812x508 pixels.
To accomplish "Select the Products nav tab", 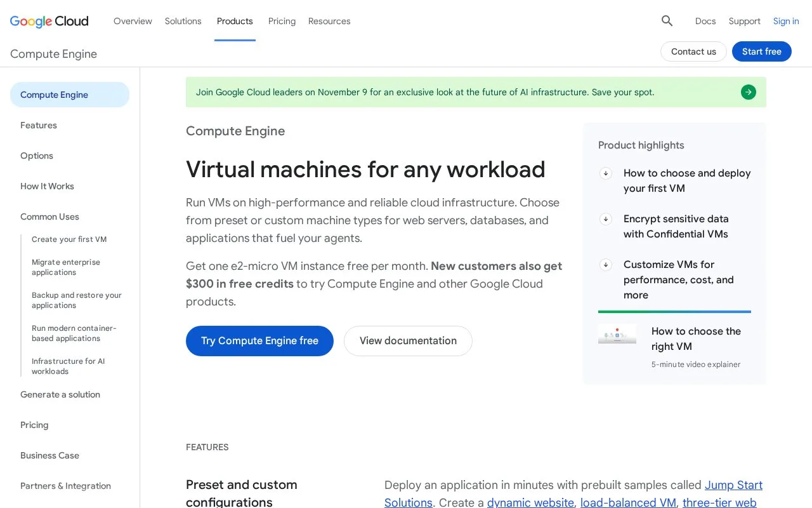I will (235, 21).
